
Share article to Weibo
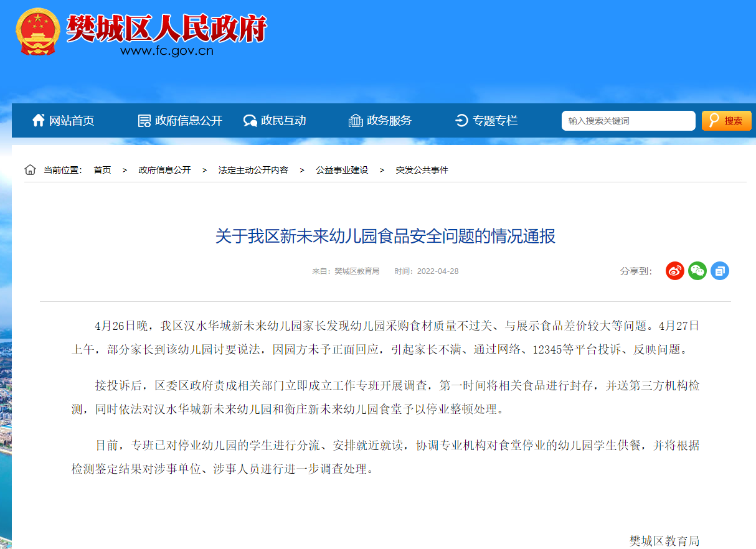click(674, 271)
